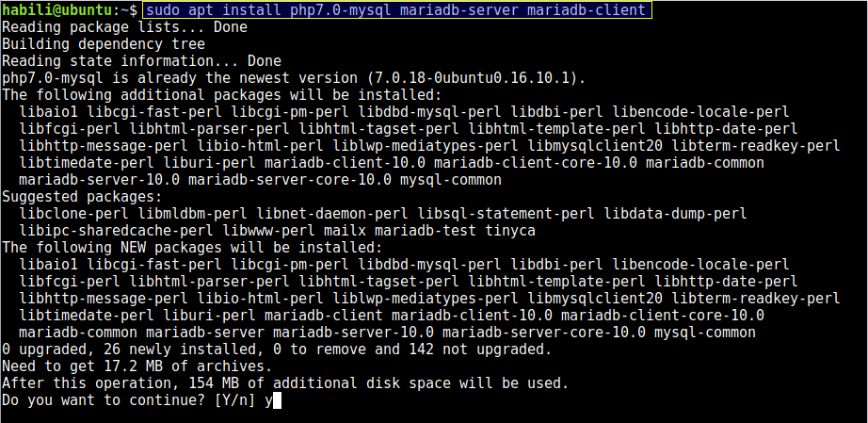Screen dimensions: 868x423
Task: Click the 'Reading state information... Done' line
Action: click(141, 61)
